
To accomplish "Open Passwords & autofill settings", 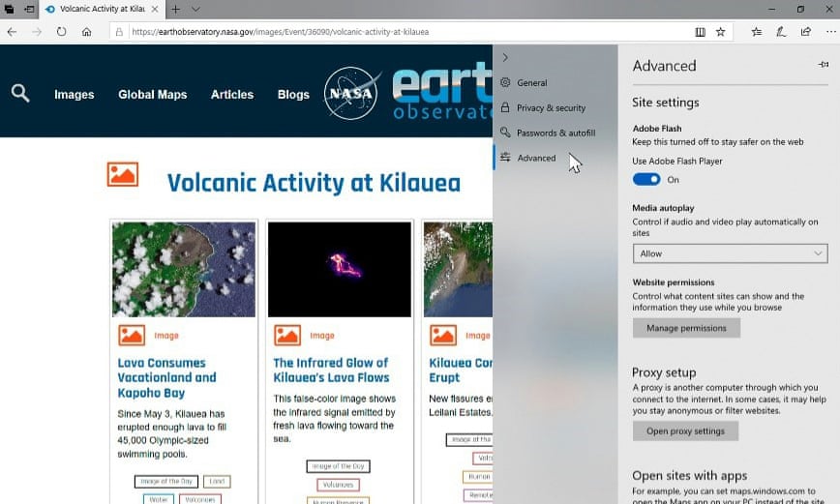I will click(555, 133).
